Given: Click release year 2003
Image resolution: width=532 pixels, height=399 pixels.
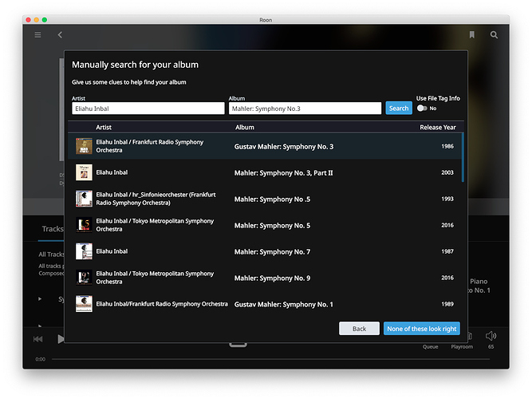Looking at the screenshot, I should coord(447,172).
